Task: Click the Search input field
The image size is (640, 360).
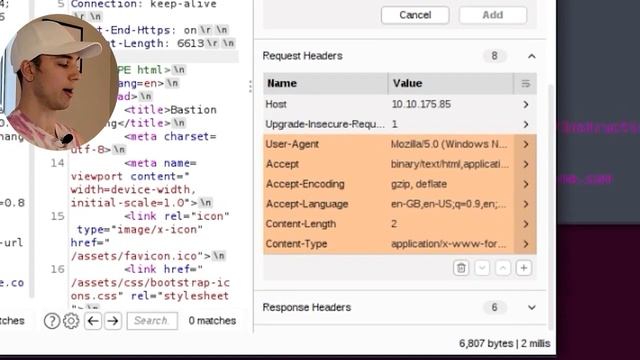Action: tap(152, 321)
